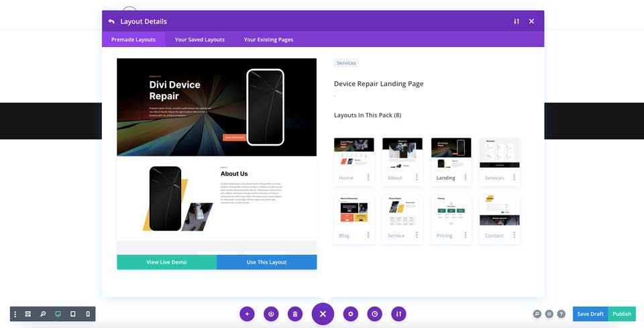The height and width of the screenshot is (328, 644).
Task: Select the Home layout thumbnail
Action: tap(354, 153)
